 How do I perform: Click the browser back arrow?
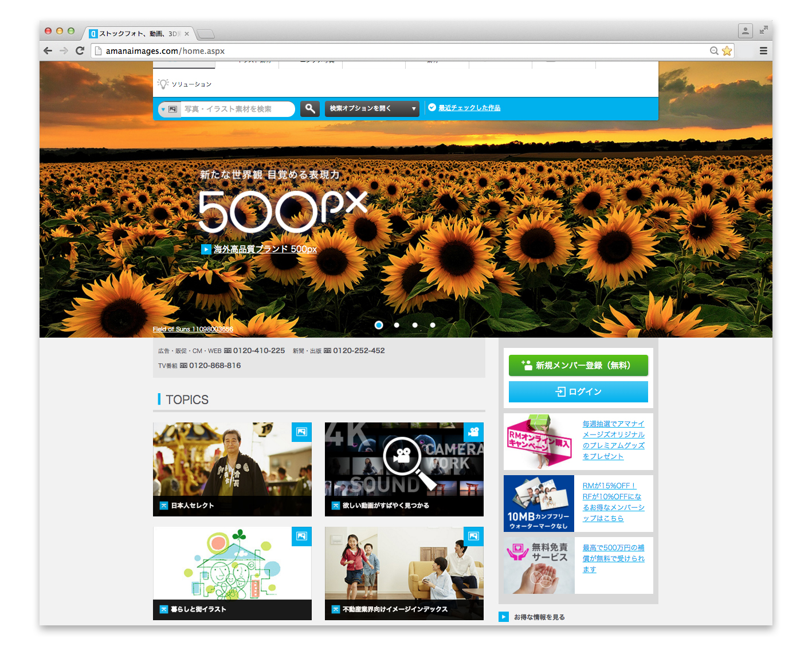tap(48, 50)
